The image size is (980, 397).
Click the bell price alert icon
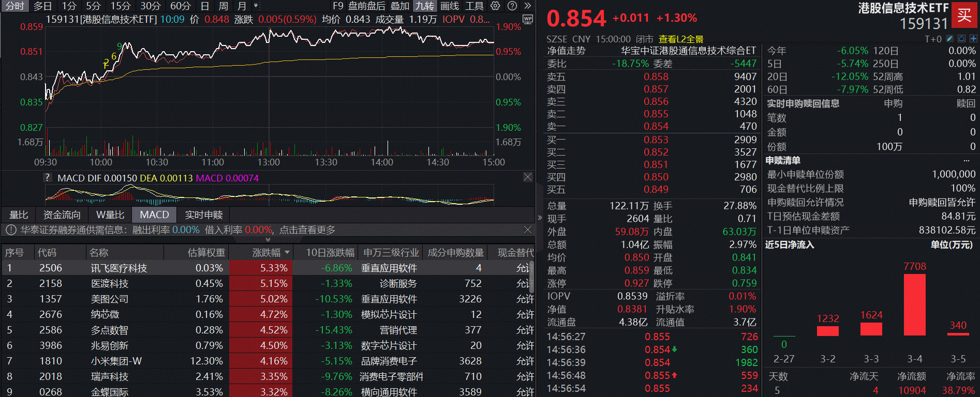[x=961, y=39]
